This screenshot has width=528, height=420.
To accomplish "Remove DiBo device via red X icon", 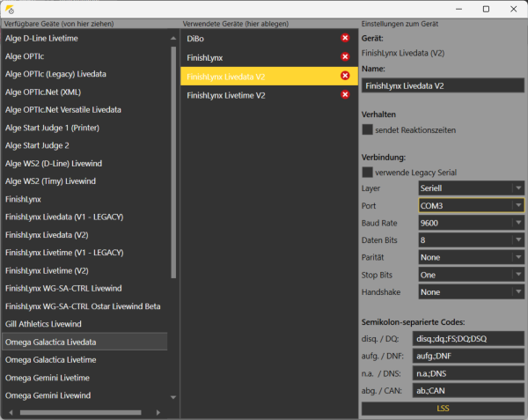I will pyautogui.click(x=345, y=38).
